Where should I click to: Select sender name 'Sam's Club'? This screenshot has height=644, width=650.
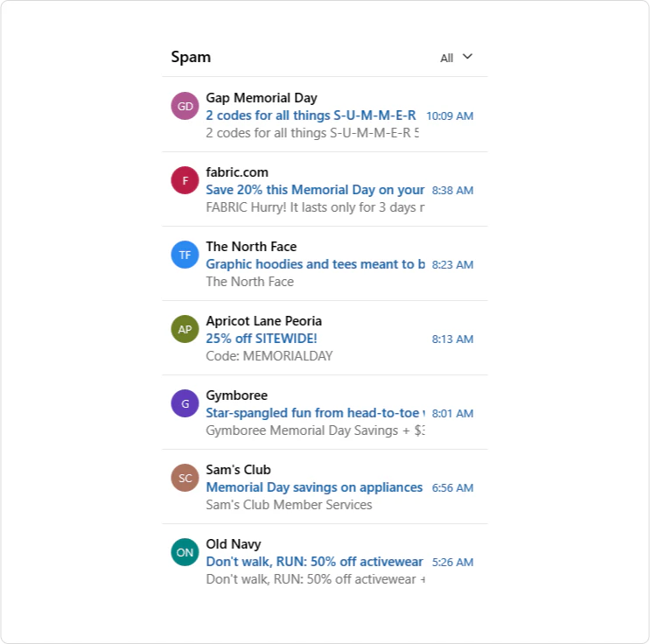click(238, 469)
